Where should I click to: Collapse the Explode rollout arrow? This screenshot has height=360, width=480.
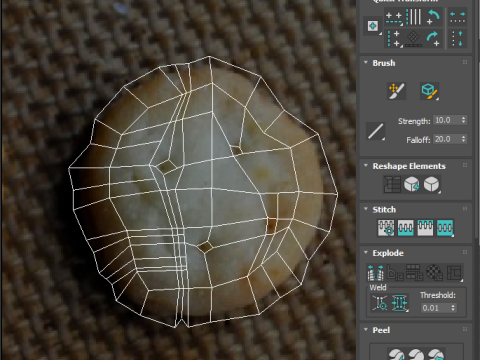click(366, 253)
